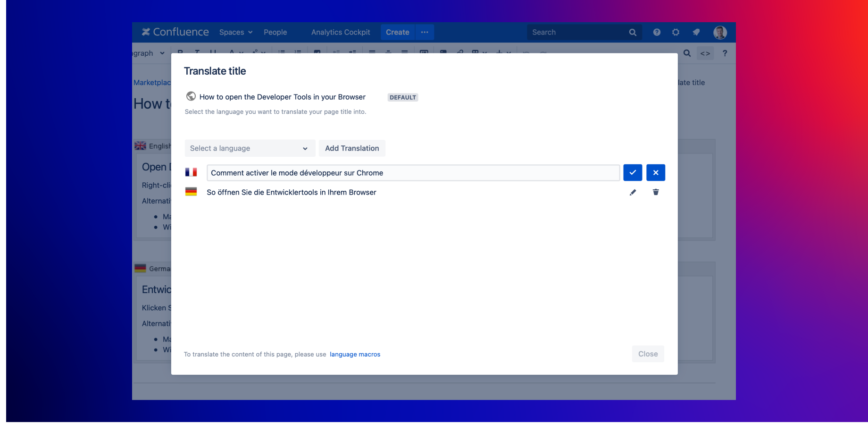Open the settings gear menu
The height and width of the screenshot is (425, 868).
(676, 32)
